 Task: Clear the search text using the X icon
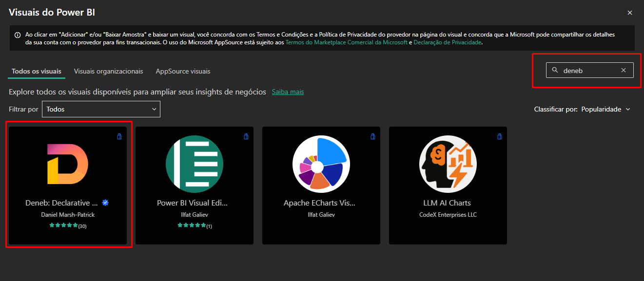[624, 70]
